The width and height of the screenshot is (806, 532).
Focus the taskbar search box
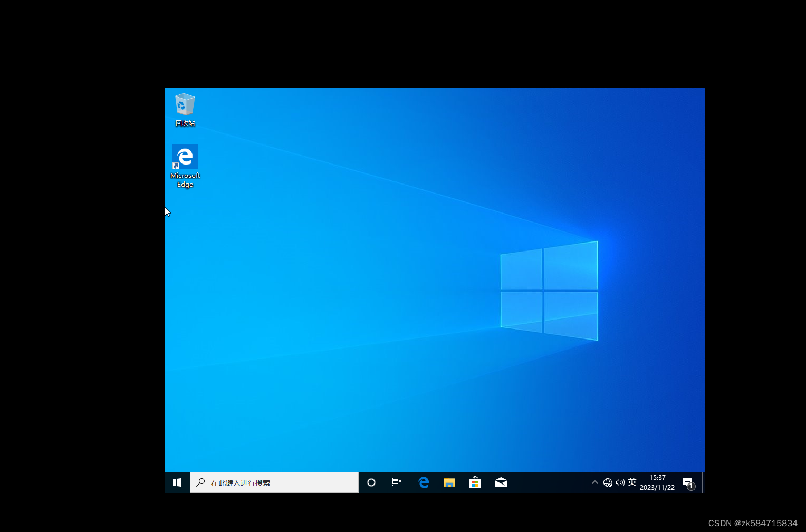[274, 482]
